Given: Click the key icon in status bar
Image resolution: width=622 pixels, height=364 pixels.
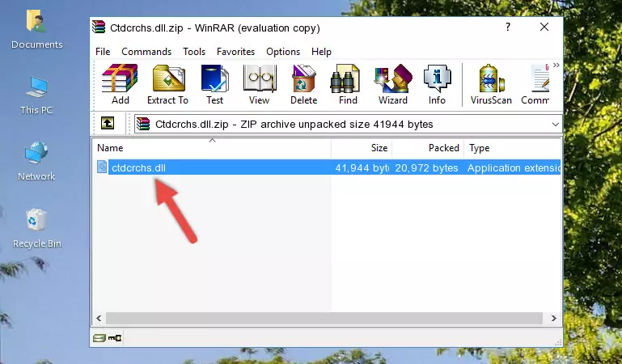Looking at the screenshot, I should [115, 338].
